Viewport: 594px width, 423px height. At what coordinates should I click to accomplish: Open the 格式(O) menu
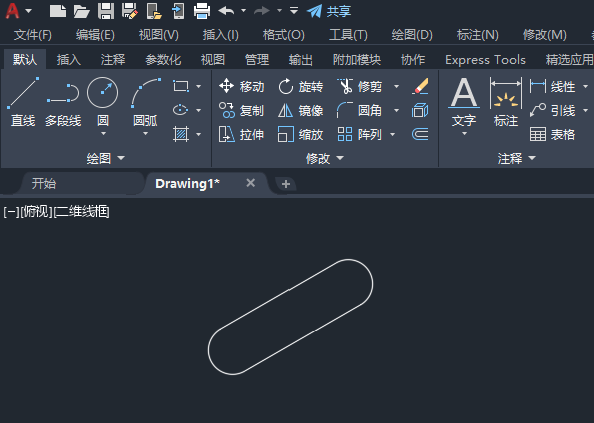pos(284,35)
